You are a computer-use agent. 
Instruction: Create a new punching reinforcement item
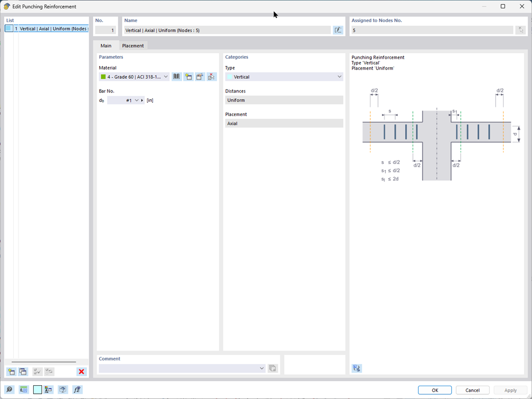(x=11, y=371)
